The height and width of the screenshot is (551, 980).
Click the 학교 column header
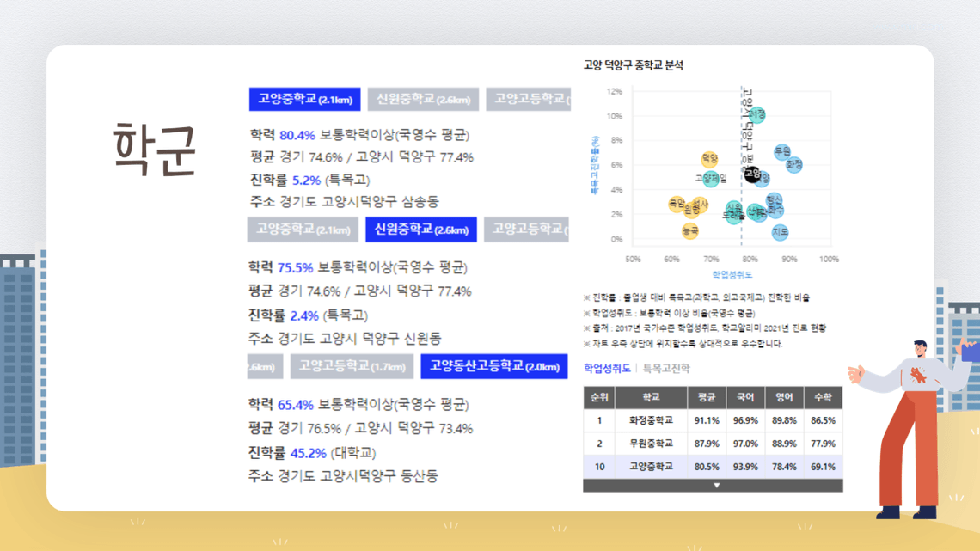[652, 397]
